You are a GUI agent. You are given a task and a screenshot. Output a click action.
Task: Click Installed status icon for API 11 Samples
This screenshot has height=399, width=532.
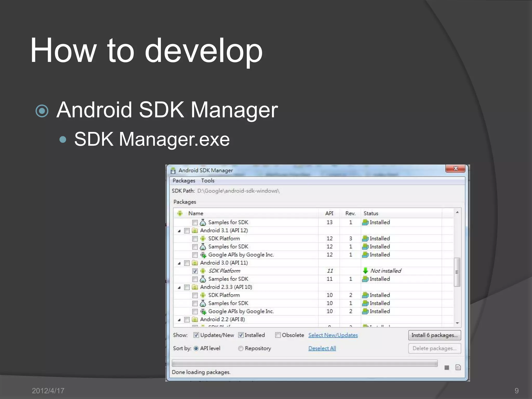(365, 279)
